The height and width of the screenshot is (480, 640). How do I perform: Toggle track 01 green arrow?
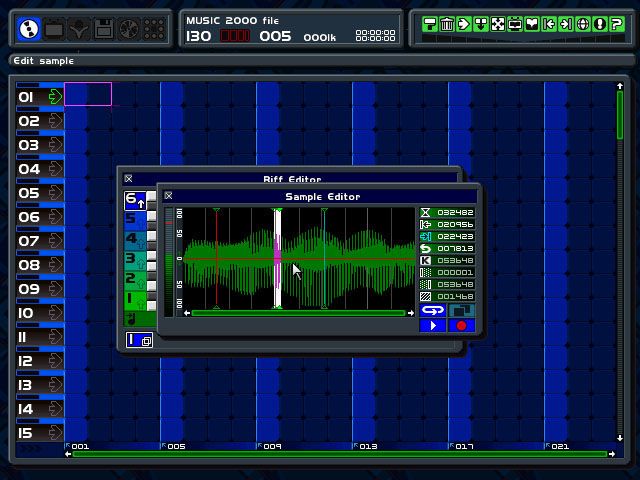pyautogui.click(x=55, y=97)
